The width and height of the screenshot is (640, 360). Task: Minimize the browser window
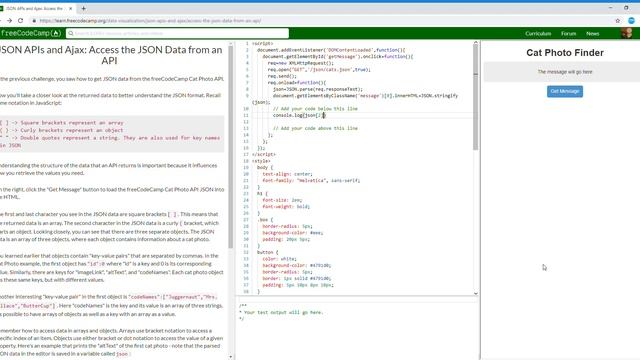611,8
